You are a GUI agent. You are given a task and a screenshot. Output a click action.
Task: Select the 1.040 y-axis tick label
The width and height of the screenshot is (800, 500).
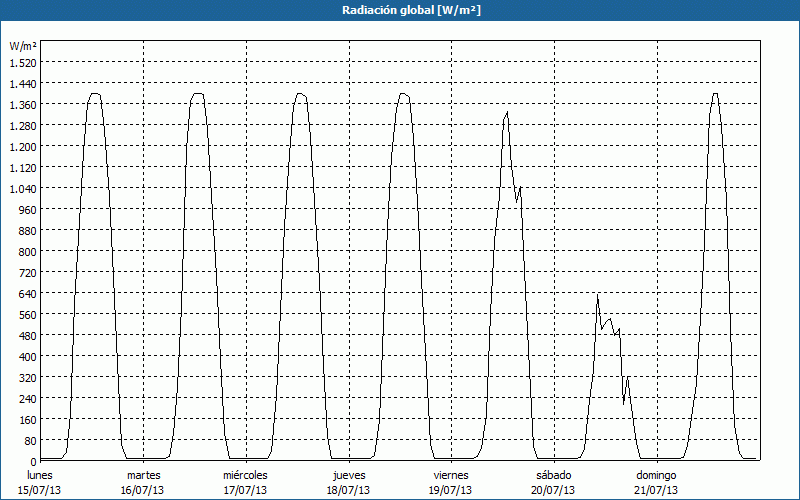22,188
